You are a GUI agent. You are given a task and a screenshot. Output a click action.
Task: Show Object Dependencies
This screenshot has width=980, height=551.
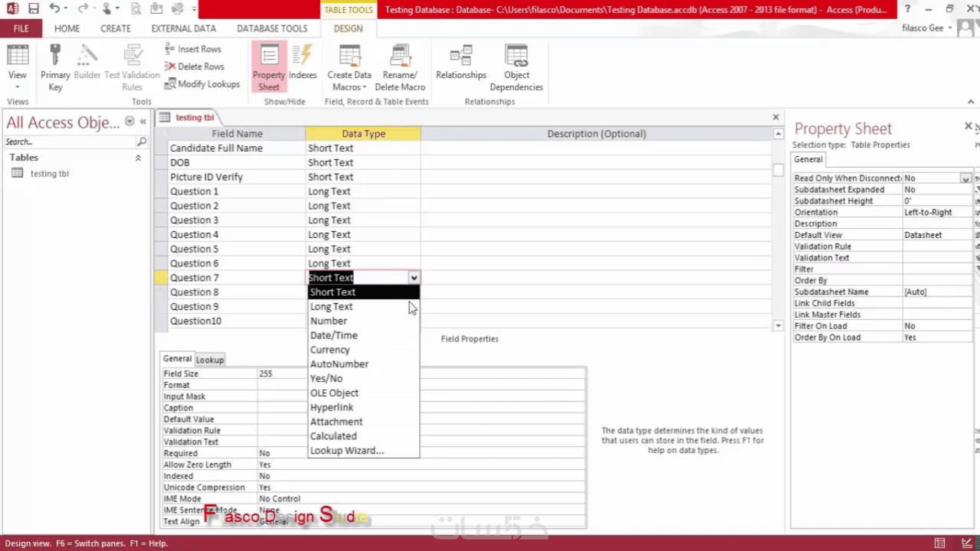click(x=516, y=67)
